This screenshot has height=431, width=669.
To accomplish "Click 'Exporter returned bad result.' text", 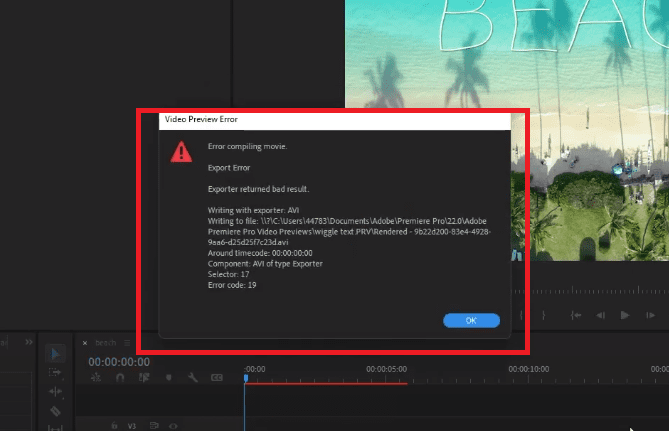I will click(259, 189).
